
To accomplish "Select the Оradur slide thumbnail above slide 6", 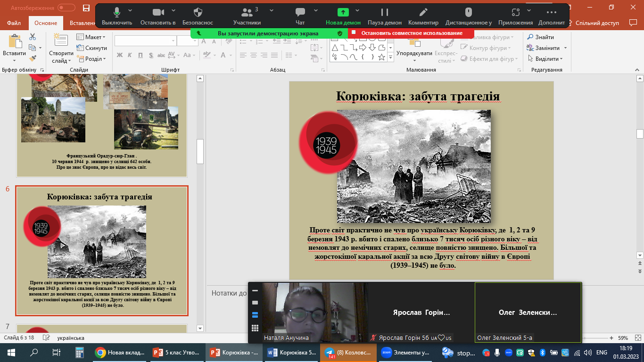I will 102,125.
